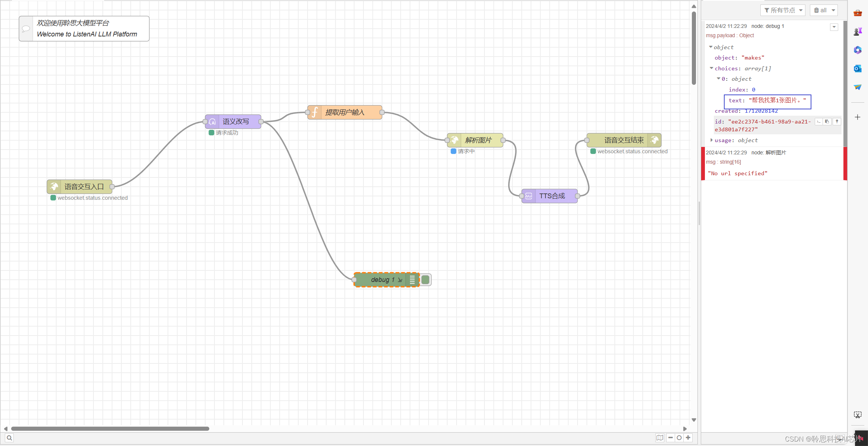868x446 pixels.
Task: Open the search flows magnifier
Action: click(x=9, y=438)
